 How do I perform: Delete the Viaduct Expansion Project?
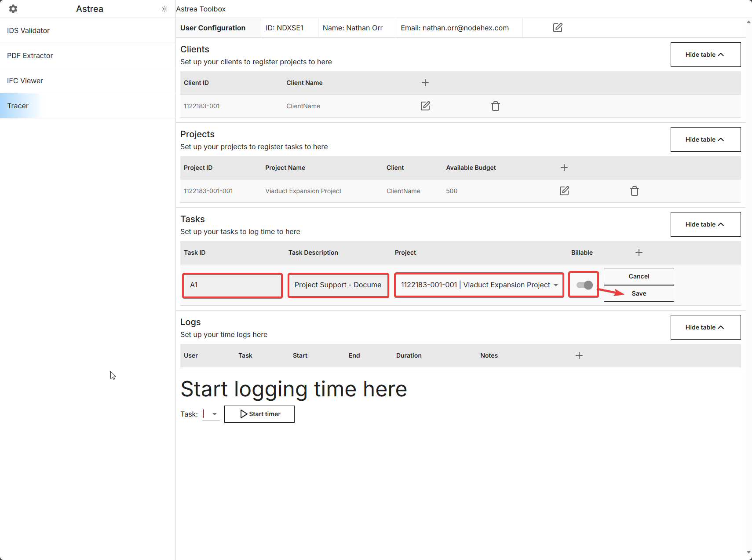coord(634,190)
